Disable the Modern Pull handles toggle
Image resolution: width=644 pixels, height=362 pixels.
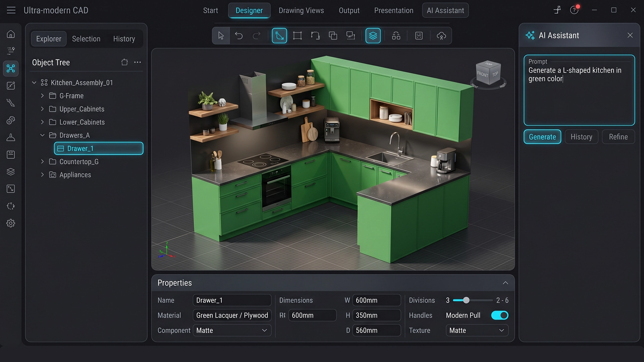(x=499, y=315)
